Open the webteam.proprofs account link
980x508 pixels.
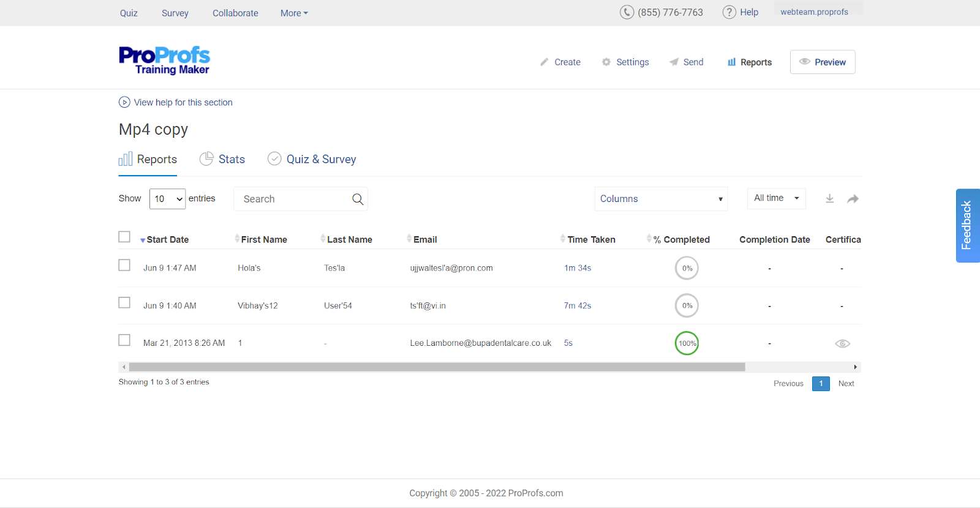coord(815,12)
